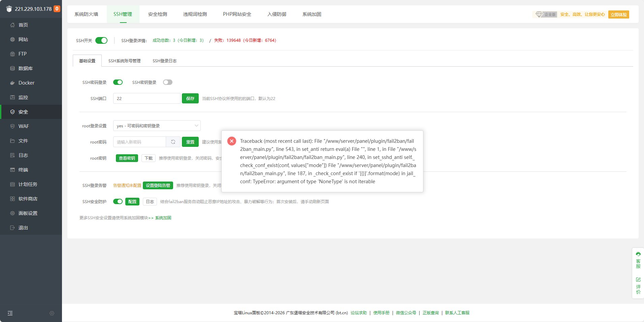Click the terminal icon in sidebar
644x322 pixels.
(12, 170)
